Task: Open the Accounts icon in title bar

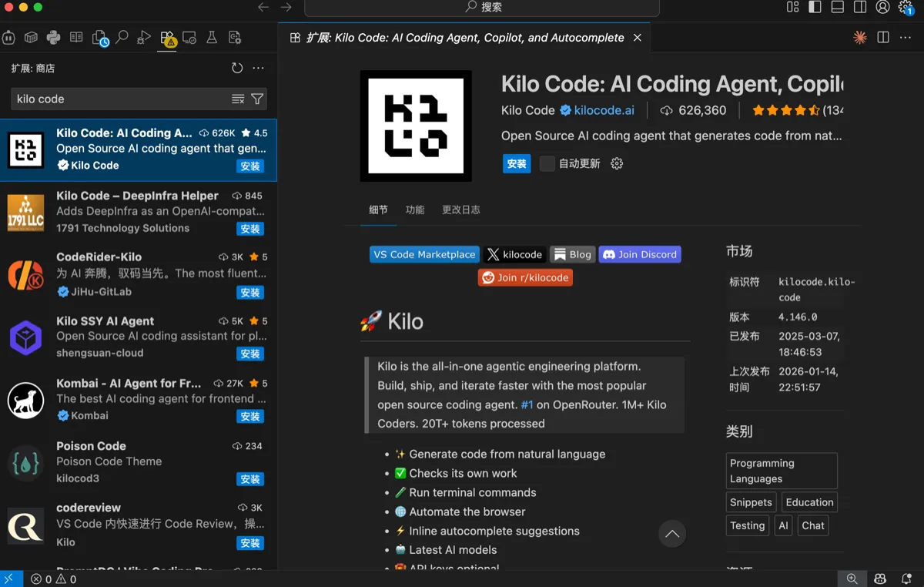Action: tap(883, 7)
